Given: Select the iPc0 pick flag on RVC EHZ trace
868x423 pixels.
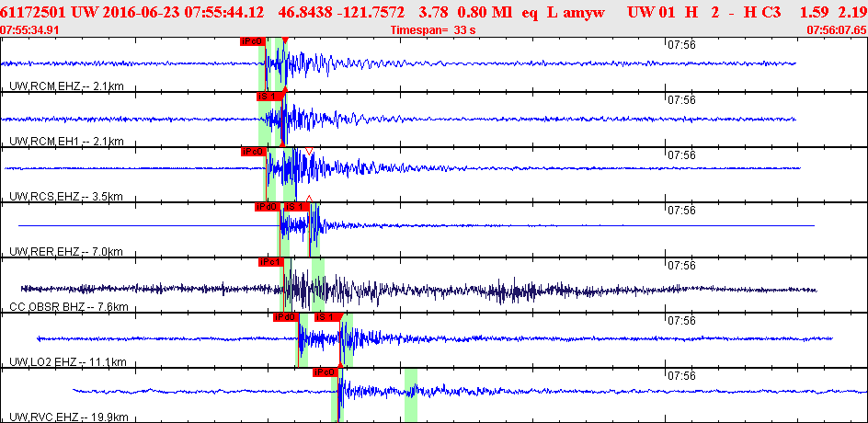Looking at the screenshot, I should (325, 372).
